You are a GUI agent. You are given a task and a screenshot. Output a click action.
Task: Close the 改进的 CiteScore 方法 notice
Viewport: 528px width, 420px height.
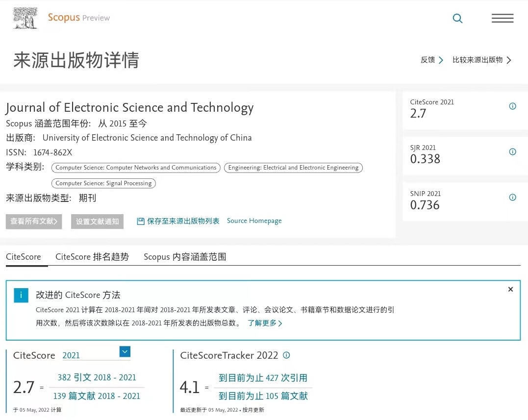[x=510, y=290]
